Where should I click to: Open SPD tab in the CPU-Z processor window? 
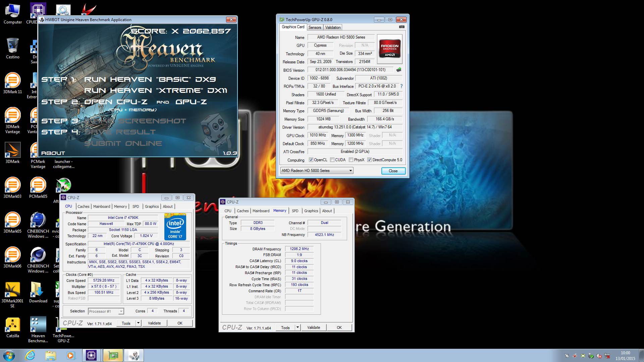coord(136,206)
